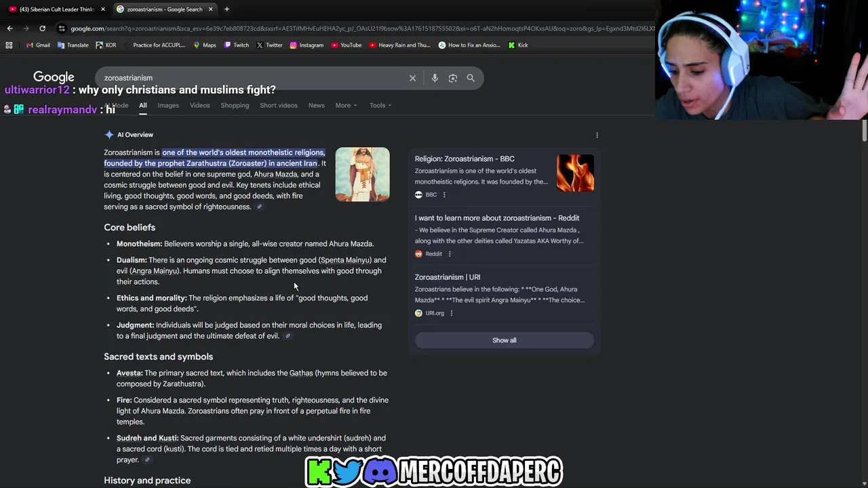Open AI Overview options menu
The image size is (868, 488).
597,135
